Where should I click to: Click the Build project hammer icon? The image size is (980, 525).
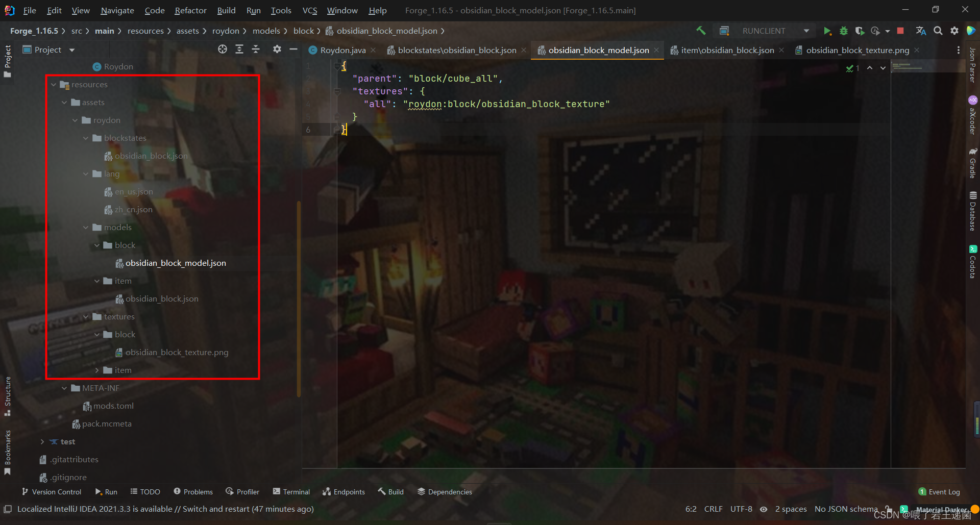click(x=701, y=31)
